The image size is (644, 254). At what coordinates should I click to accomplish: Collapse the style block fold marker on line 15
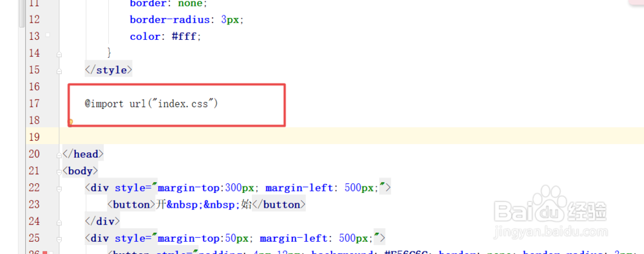tap(59, 71)
